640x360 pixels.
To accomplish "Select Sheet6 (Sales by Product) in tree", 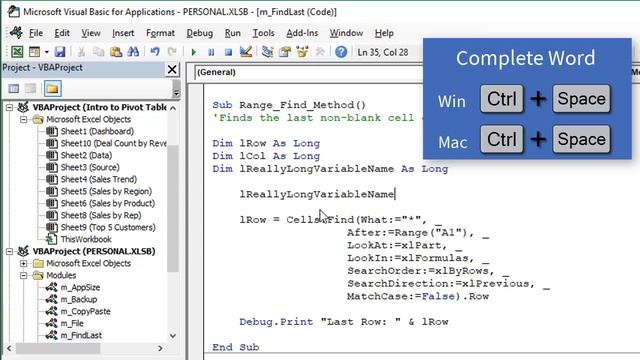I will [108, 203].
